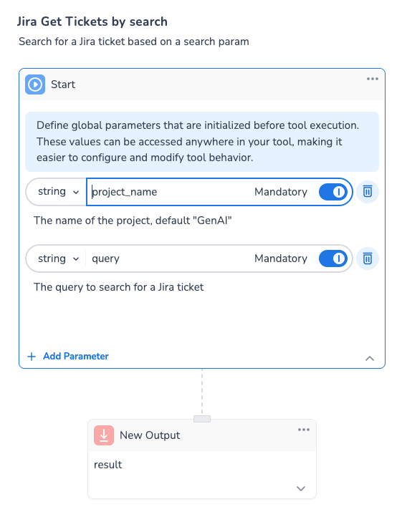Delete the query parameter with trash icon
Viewport: 402px width, 532px height.
tap(368, 258)
